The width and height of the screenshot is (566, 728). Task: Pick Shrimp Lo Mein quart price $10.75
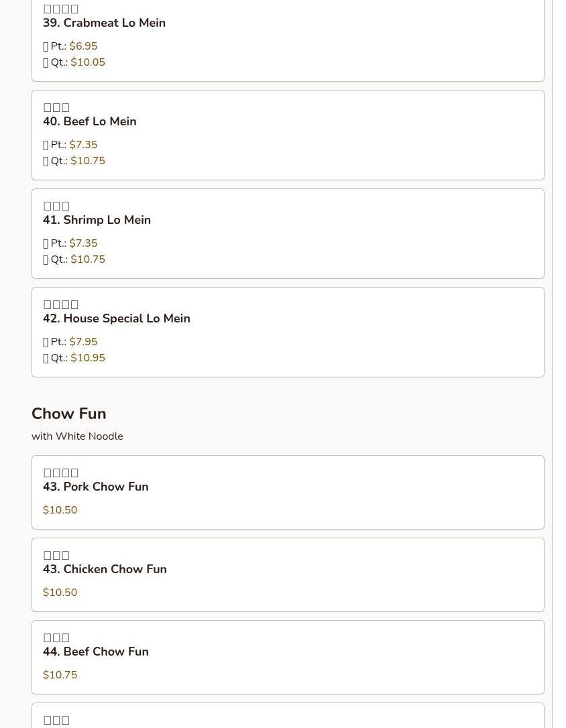87,259
